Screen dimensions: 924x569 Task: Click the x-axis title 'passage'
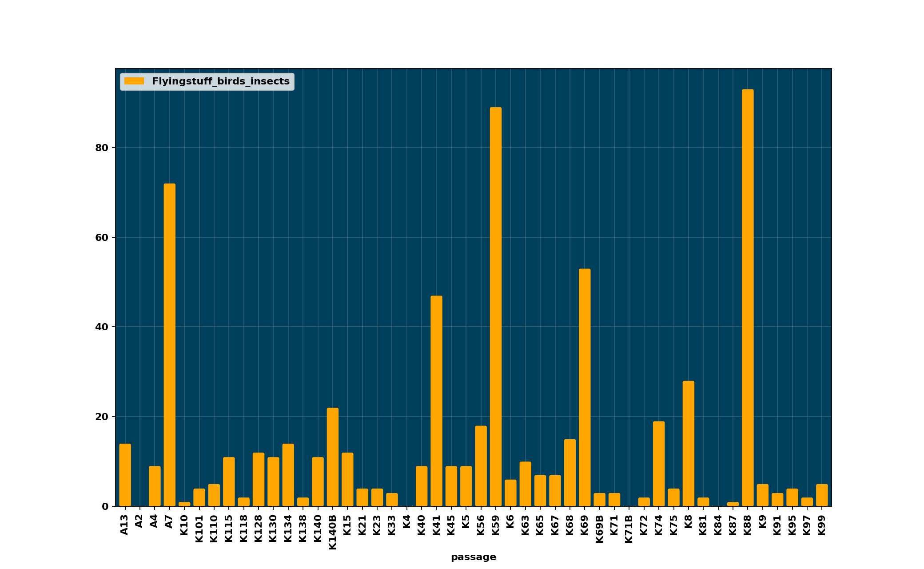pos(473,557)
